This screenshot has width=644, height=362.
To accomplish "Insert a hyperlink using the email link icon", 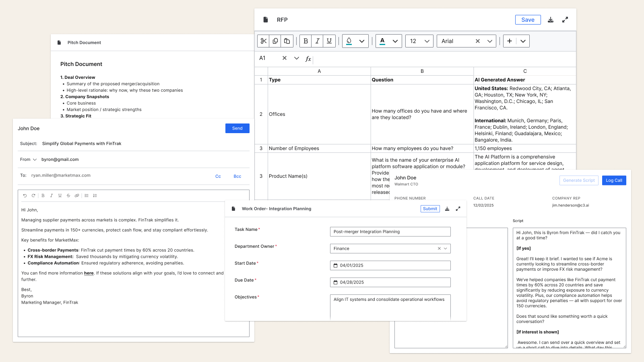I will click(x=77, y=195).
